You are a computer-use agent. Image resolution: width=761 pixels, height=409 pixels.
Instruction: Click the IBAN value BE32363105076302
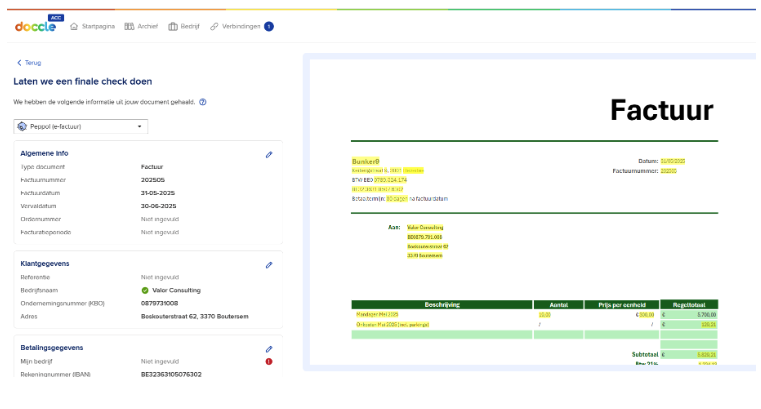click(x=171, y=374)
